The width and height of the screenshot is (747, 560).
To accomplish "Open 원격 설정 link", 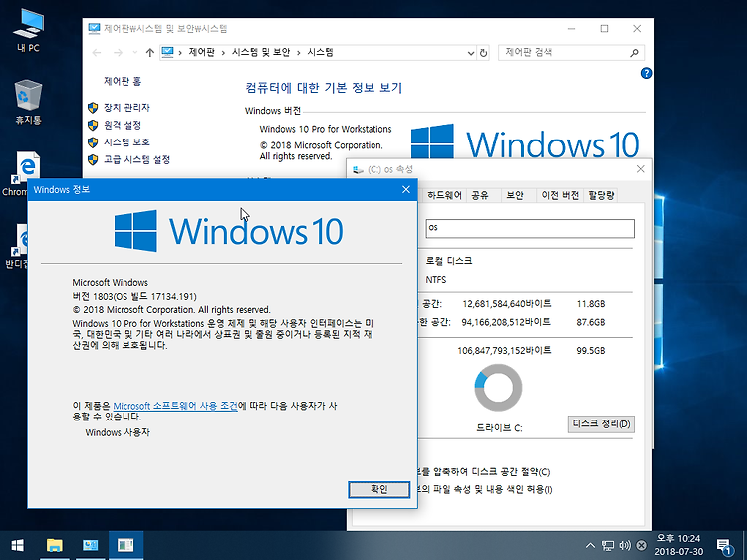I will pos(123,125).
